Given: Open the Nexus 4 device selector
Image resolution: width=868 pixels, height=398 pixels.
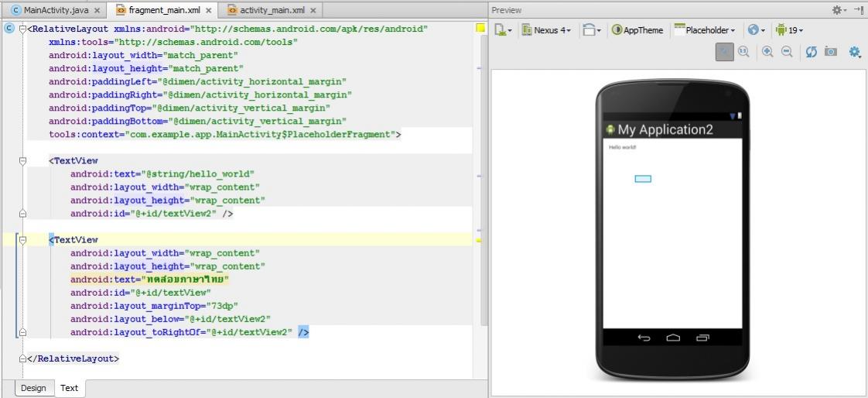Looking at the screenshot, I should pyautogui.click(x=546, y=30).
